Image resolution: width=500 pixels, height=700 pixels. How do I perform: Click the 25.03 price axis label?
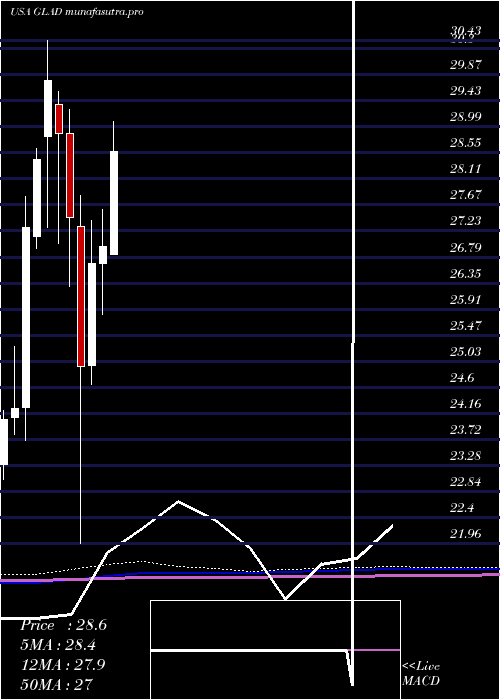coord(466,352)
